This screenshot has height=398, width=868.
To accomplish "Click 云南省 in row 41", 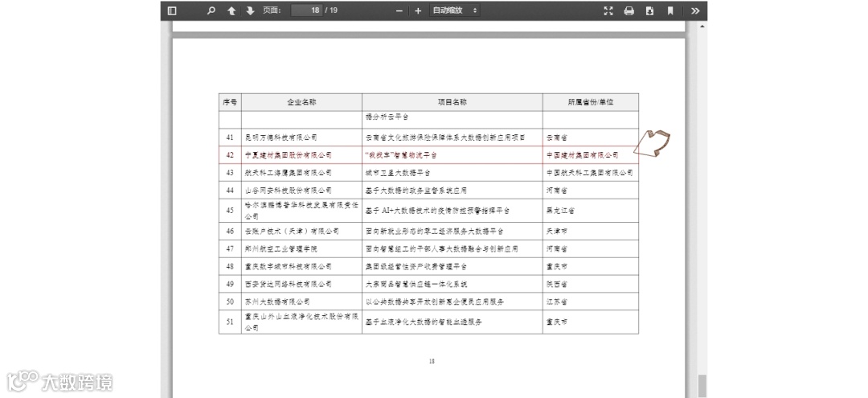I will coord(556,137).
